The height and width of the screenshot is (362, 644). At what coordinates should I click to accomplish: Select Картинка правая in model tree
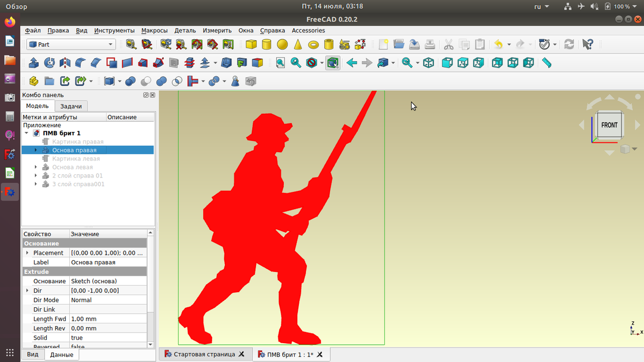pos(78,142)
